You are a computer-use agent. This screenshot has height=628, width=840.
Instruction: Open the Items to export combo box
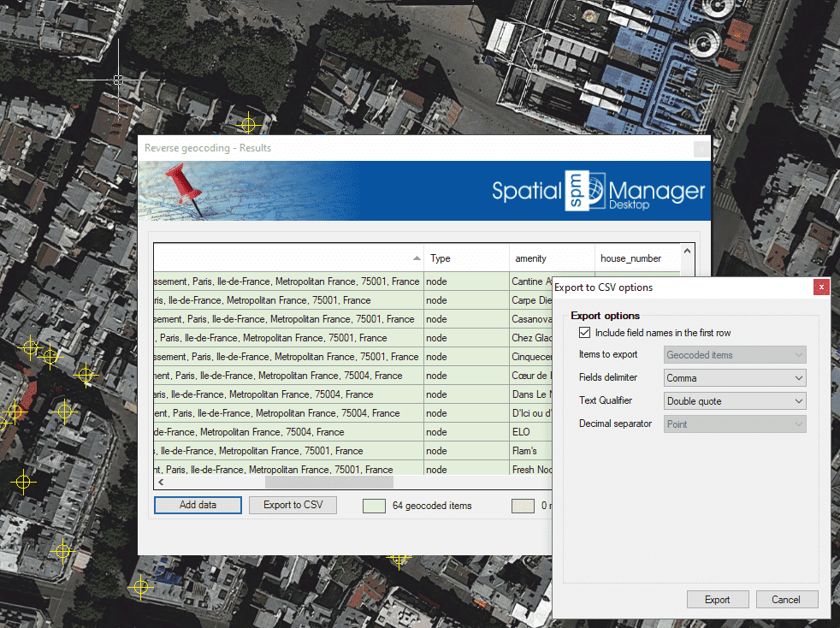point(735,355)
